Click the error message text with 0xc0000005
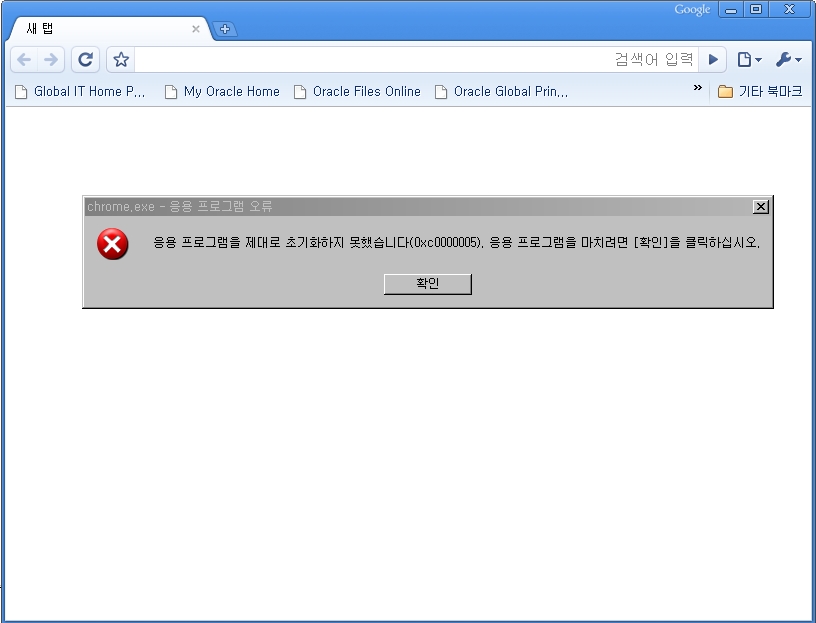 [x=456, y=243]
